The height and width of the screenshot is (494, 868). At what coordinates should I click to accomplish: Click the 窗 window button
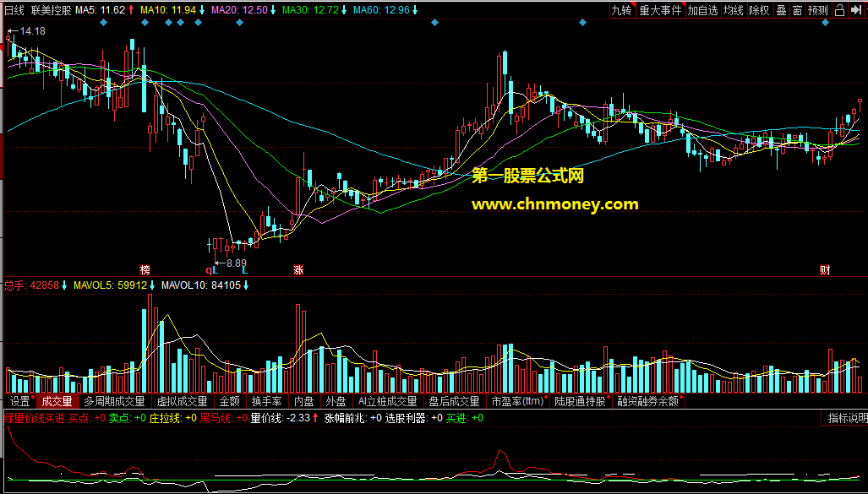[797, 10]
